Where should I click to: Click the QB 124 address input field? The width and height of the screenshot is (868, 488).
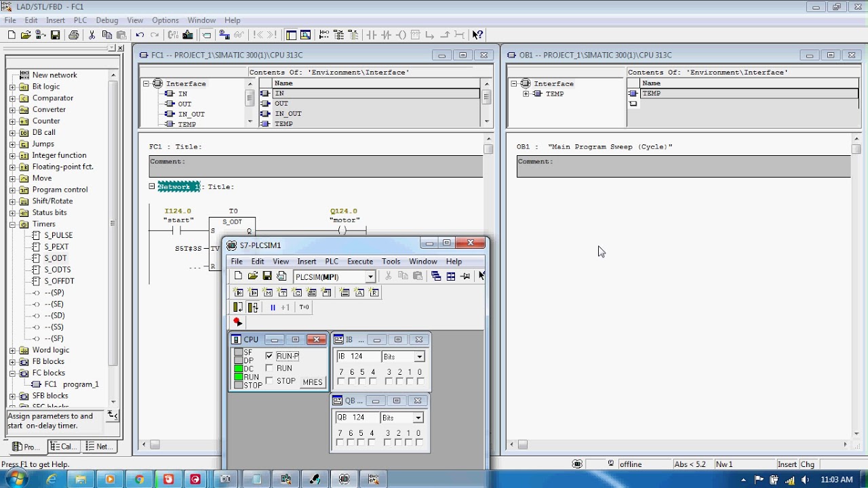(357, 418)
